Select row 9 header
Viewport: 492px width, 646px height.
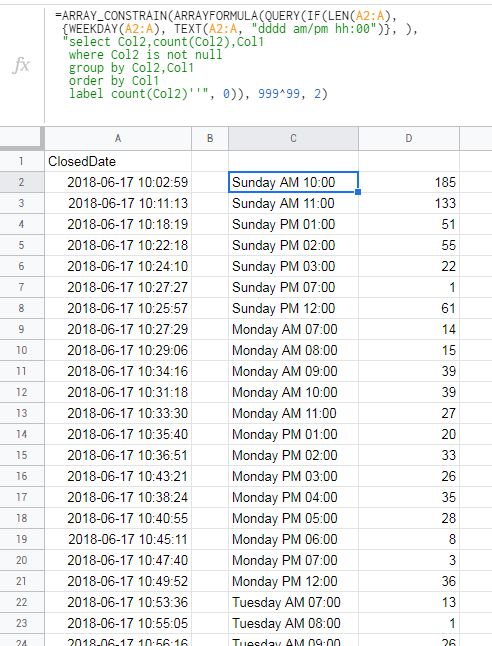[21, 329]
